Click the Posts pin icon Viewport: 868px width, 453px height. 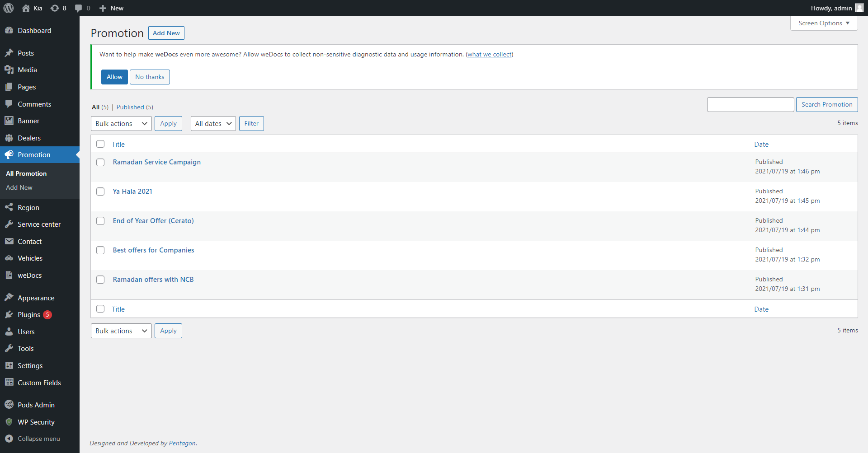[9, 53]
